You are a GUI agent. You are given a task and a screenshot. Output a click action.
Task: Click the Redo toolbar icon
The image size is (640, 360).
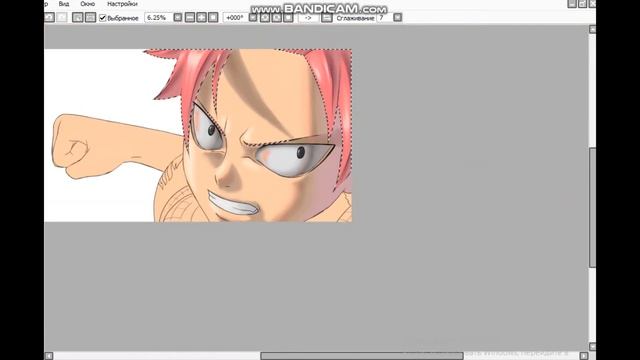[x=62, y=17]
